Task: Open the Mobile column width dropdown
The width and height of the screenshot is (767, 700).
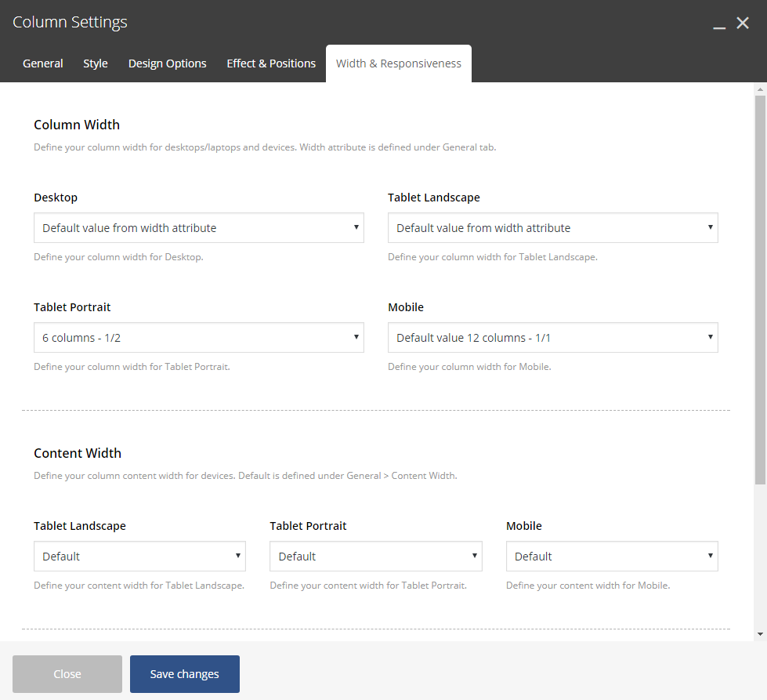Action: pyautogui.click(x=553, y=337)
